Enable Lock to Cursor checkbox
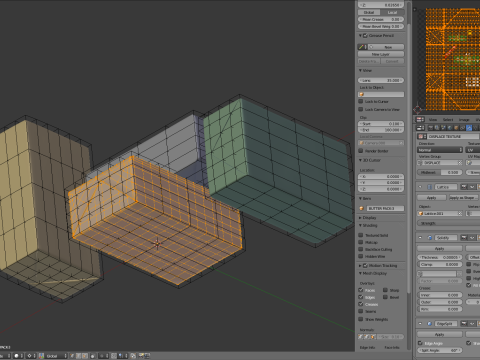 pos(361,101)
